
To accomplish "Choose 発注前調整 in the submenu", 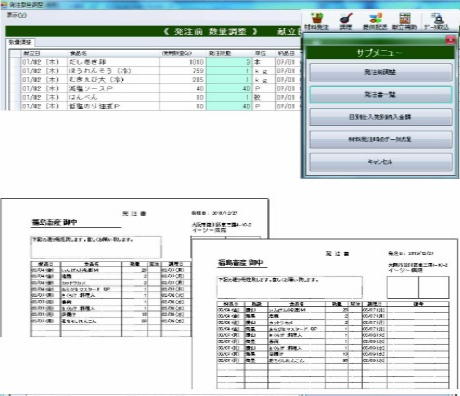I will pos(380,72).
